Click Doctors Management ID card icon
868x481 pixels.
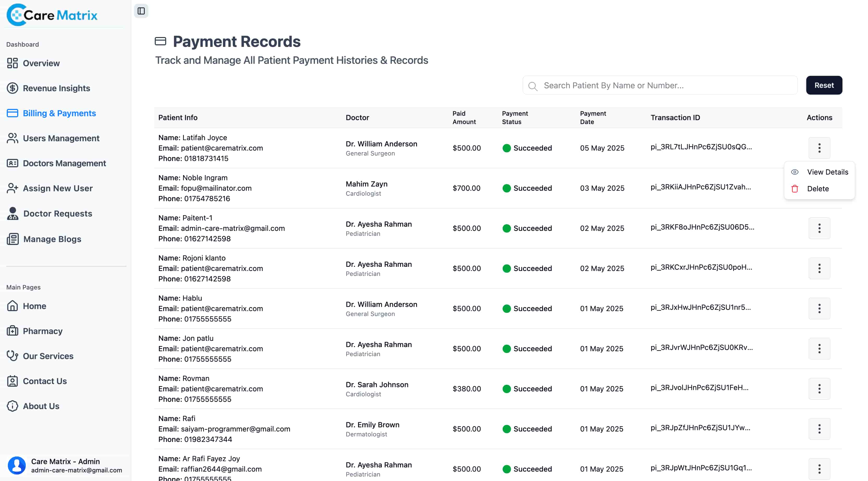(x=13, y=163)
